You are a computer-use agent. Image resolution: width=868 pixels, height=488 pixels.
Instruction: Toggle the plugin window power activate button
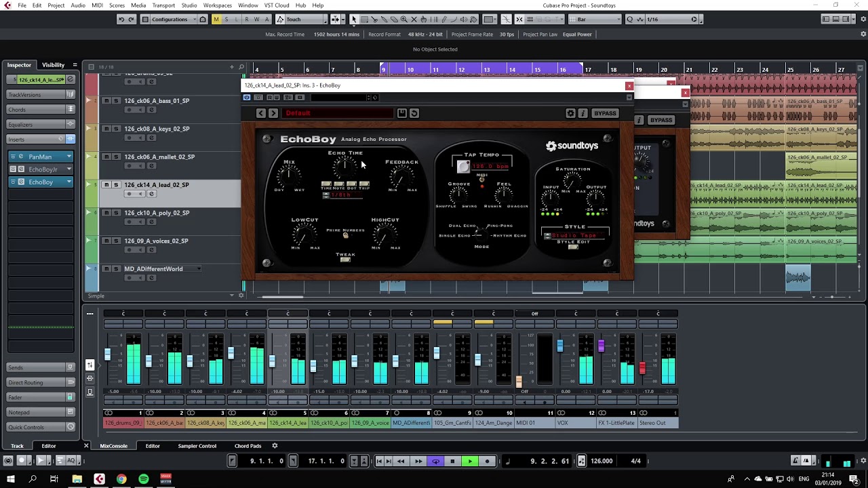[x=247, y=98]
